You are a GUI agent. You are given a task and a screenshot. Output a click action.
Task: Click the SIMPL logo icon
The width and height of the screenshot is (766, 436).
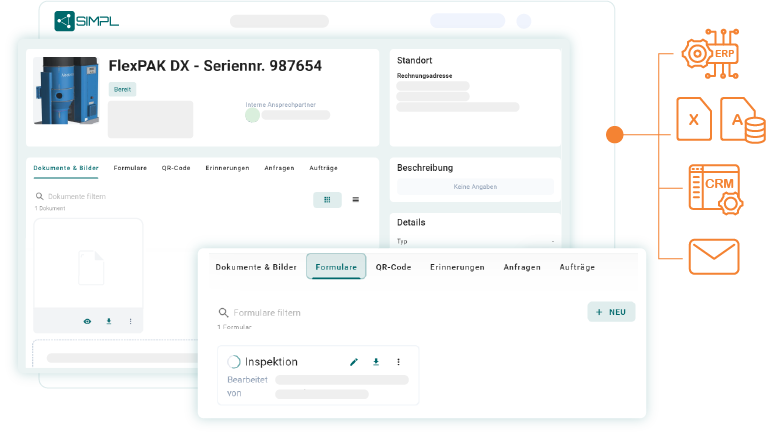pos(64,20)
